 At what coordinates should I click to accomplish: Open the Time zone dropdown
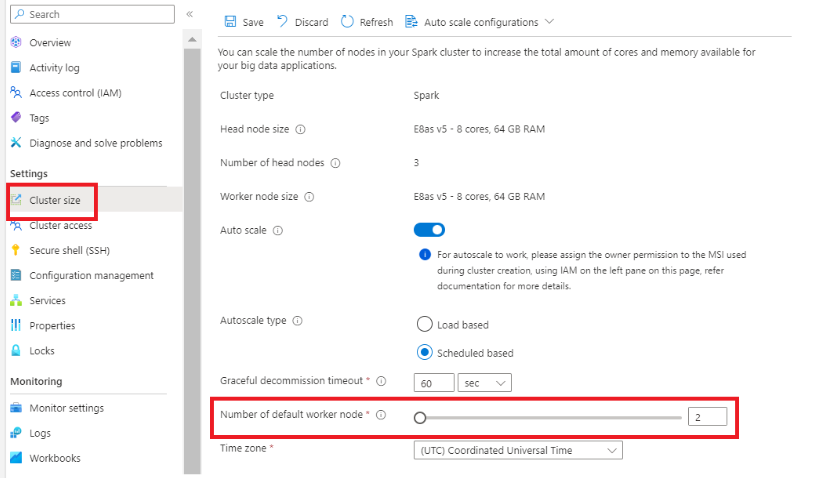pyautogui.click(x=518, y=451)
